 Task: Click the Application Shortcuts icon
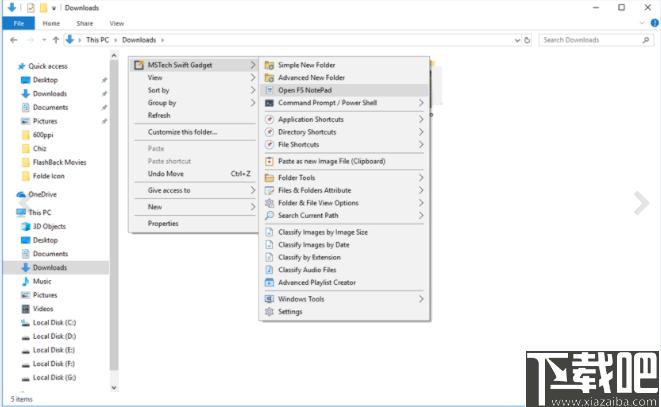click(x=269, y=119)
